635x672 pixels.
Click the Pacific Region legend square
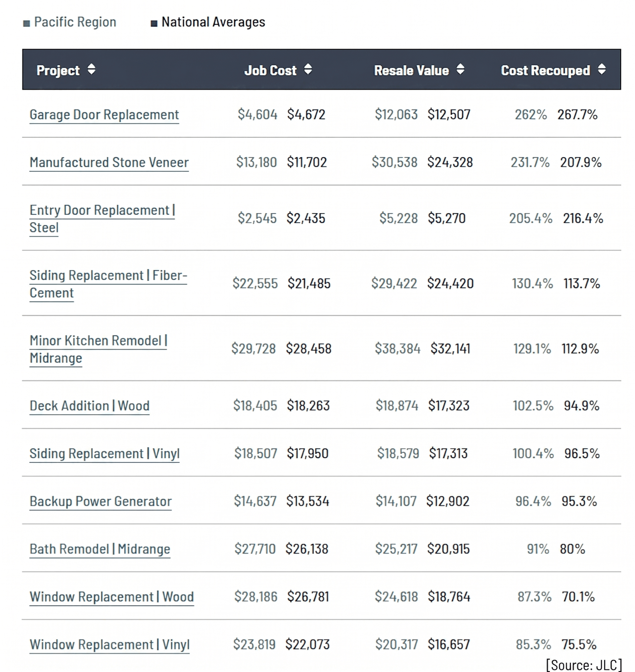(x=27, y=23)
